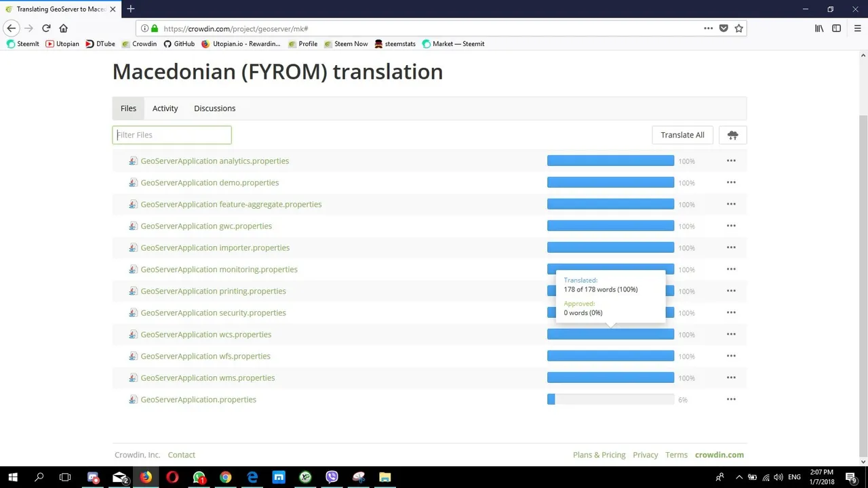Toggle Firefox sidebar icon
Viewport: 868px width, 488px height.
click(x=836, y=28)
